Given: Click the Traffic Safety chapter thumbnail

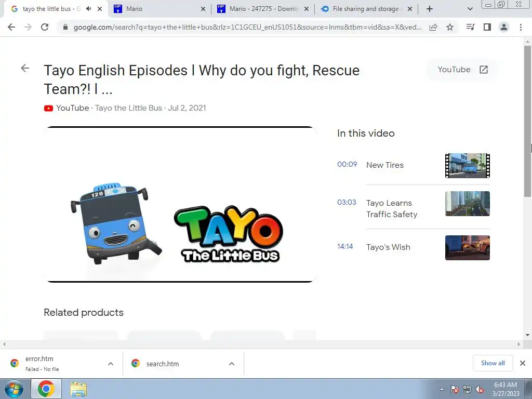Looking at the screenshot, I should (468, 204).
